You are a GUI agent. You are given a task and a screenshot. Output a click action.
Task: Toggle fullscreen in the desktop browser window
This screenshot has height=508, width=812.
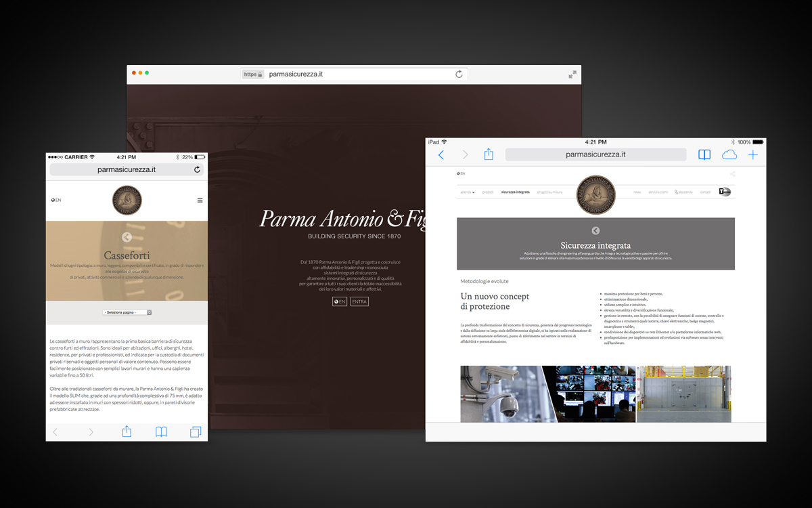pyautogui.click(x=572, y=75)
